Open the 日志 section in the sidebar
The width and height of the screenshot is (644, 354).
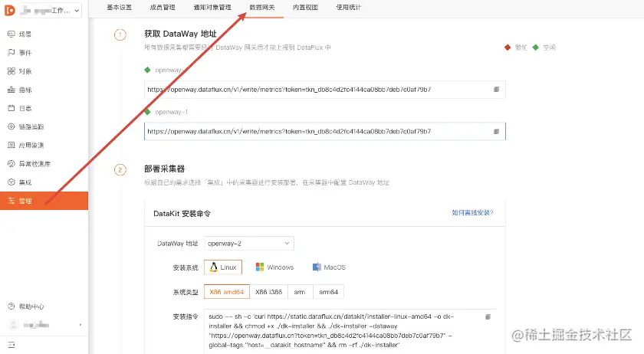[44, 108]
